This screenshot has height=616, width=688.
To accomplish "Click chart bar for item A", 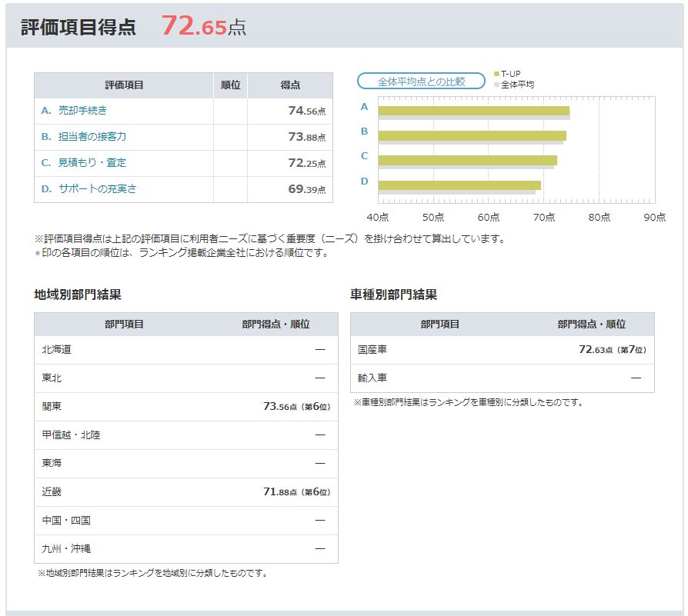I will coord(474,111).
